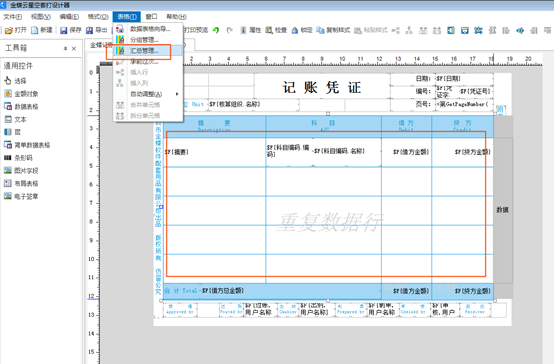Select the 条形码 (Barcode) control in toolbox

[x=18, y=158]
